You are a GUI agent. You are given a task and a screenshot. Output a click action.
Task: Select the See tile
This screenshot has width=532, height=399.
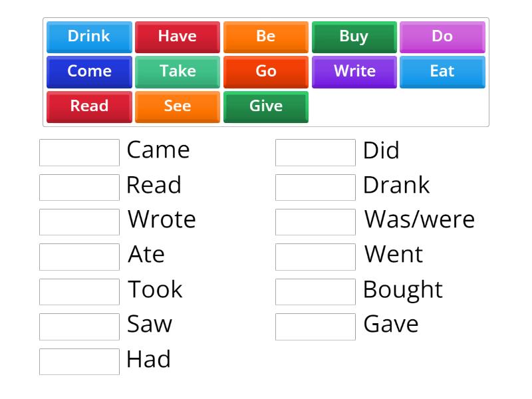pyautogui.click(x=177, y=106)
